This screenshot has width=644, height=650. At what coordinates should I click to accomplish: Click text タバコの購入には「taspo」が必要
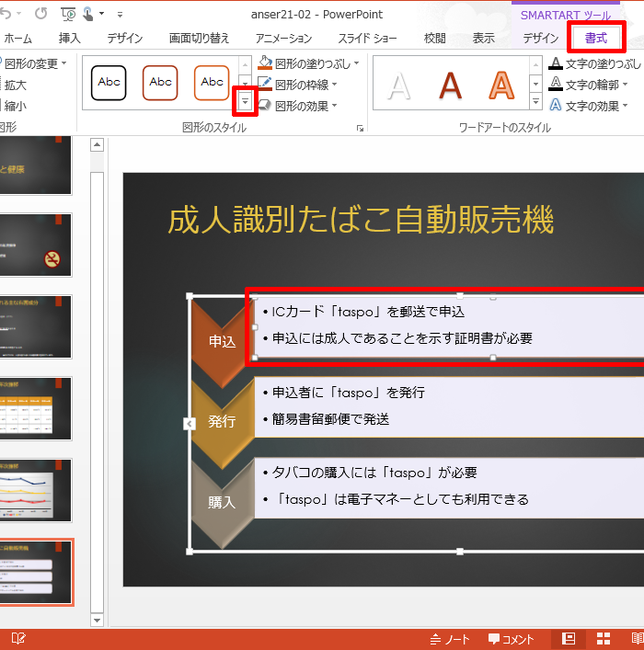(x=374, y=473)
